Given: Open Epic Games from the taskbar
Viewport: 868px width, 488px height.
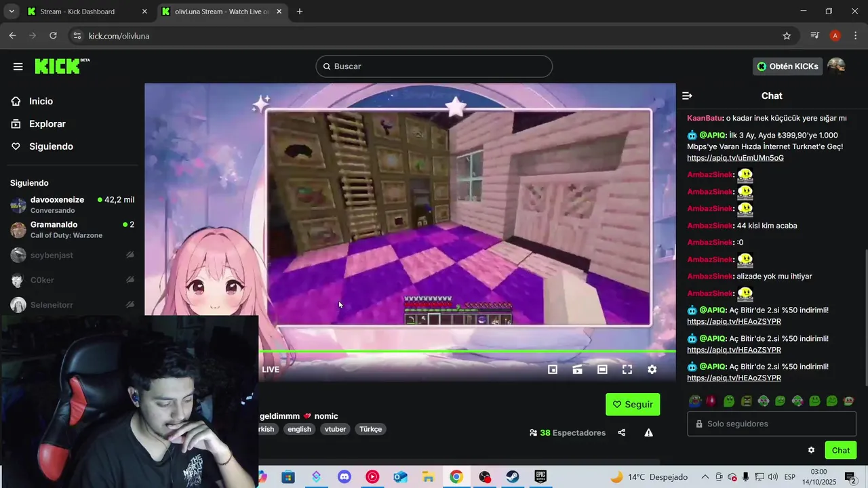Looking at the screenshot, I should coord(540,477).
